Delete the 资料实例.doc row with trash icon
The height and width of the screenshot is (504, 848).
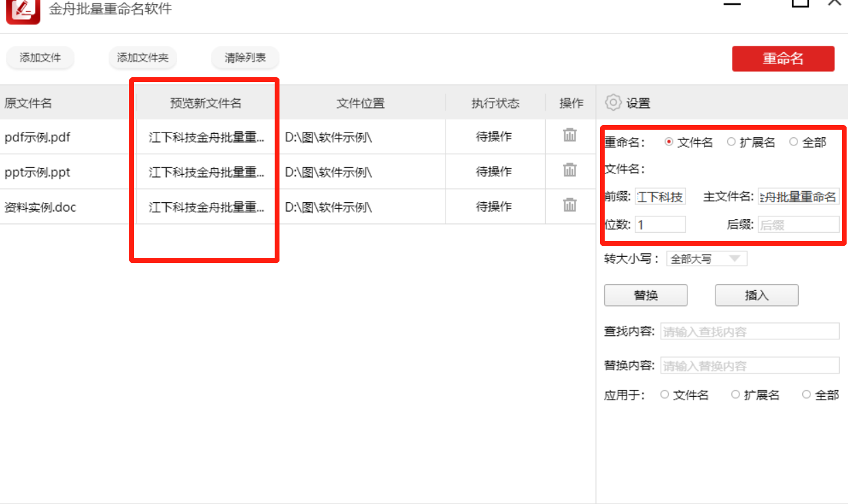tap(569, 205)
